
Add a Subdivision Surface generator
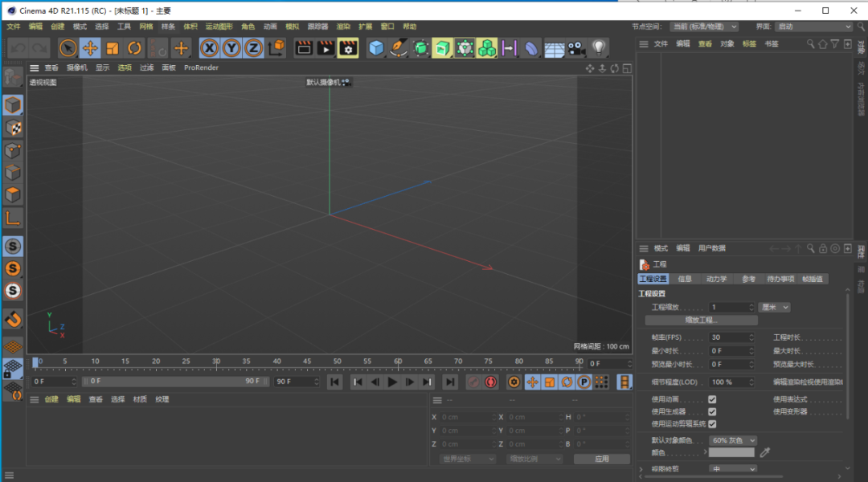pos(420,48)
